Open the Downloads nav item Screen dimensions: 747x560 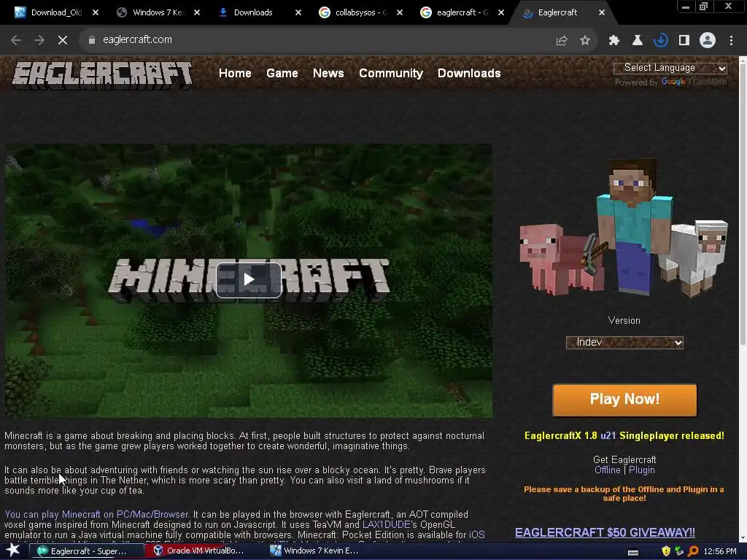tap(469, 74)
